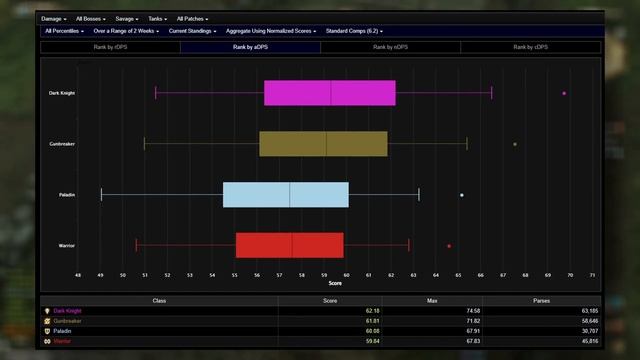This screenshot has height=360, width=640.
Task: Open the Current Standings dropdown
Action: [192, 31]
